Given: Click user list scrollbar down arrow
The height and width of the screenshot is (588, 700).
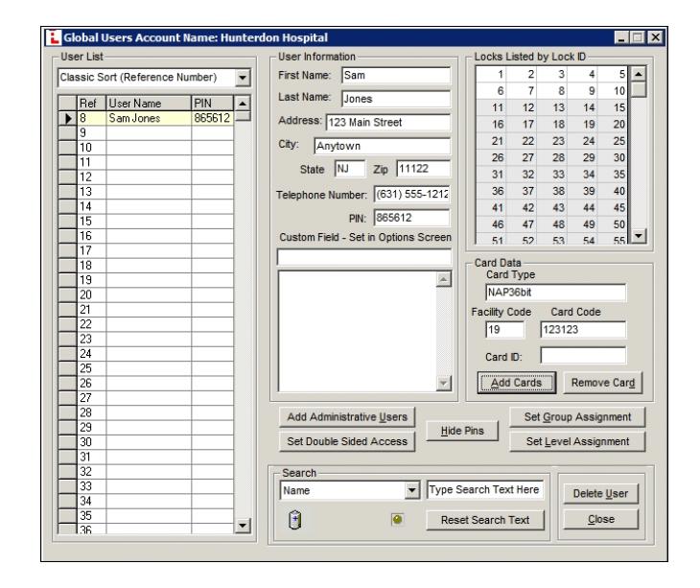Looking at the screenshot, I should (242, 525).
